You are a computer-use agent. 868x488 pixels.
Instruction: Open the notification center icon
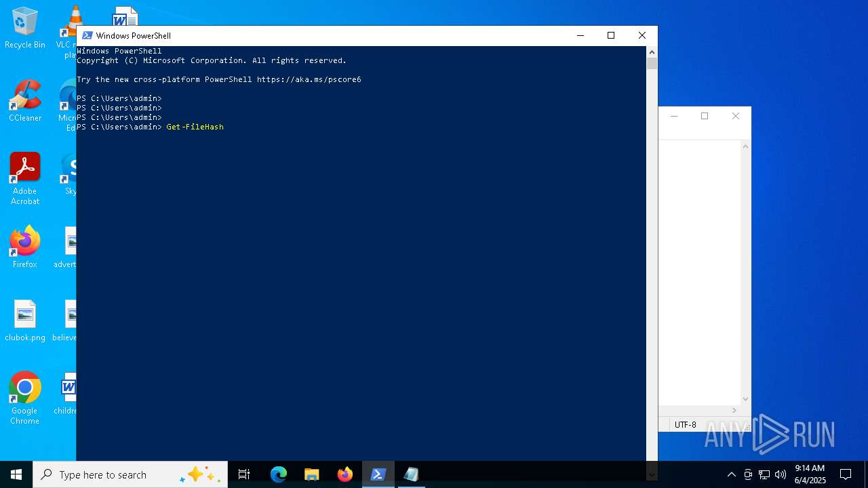pyautogui.click(x=846, y=474)
